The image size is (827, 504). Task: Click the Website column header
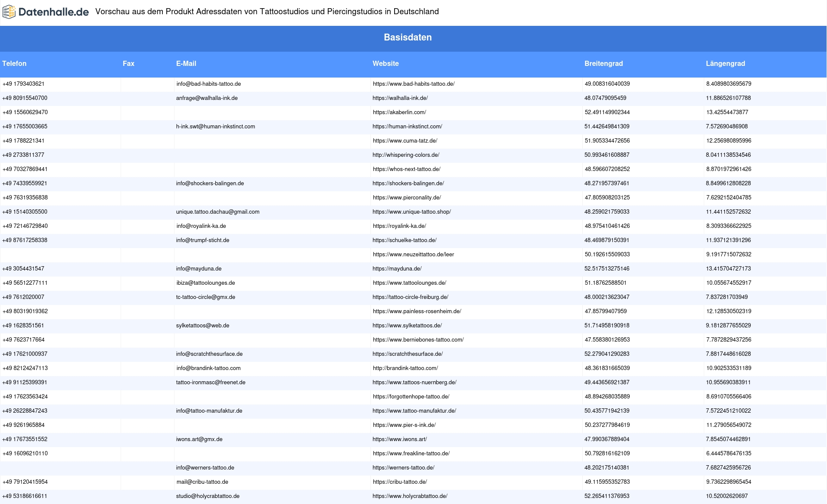pos(386,63)
